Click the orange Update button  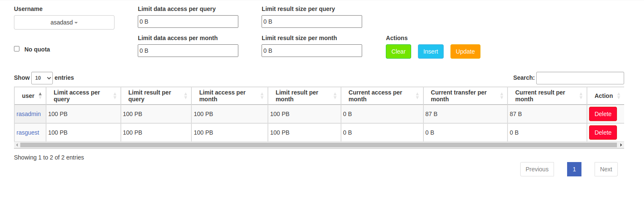pyautogui.click(x=465, y=51)
